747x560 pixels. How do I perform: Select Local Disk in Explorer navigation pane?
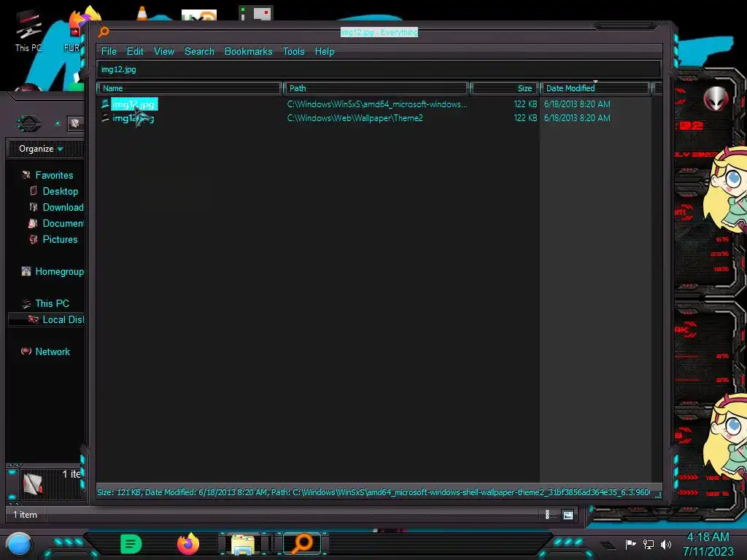tap(63, 319)
